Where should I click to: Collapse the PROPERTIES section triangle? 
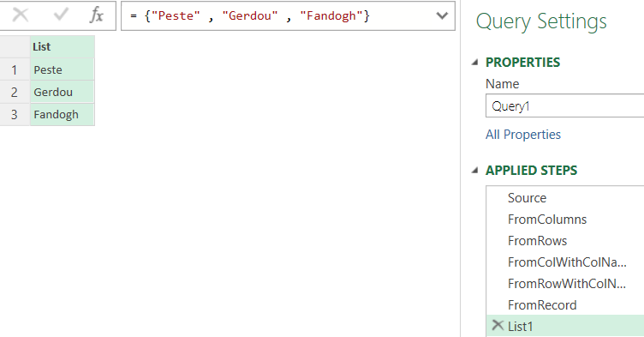(x=475, y=63)
